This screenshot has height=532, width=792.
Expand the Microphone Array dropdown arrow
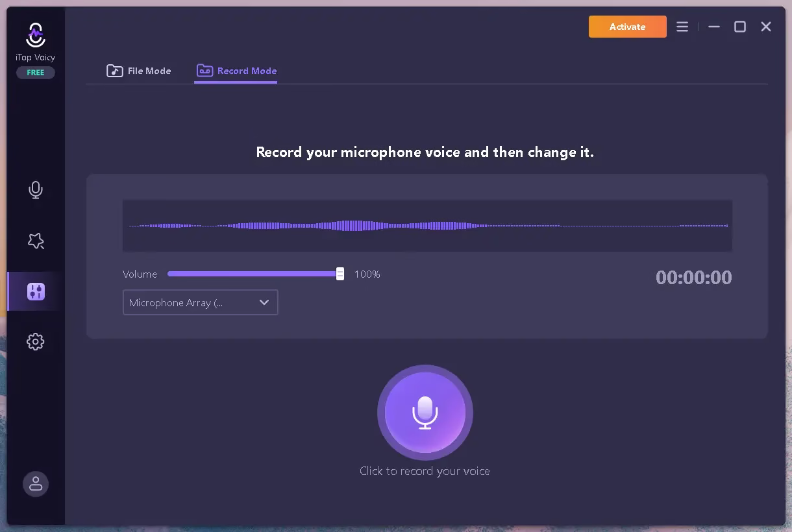264,302
